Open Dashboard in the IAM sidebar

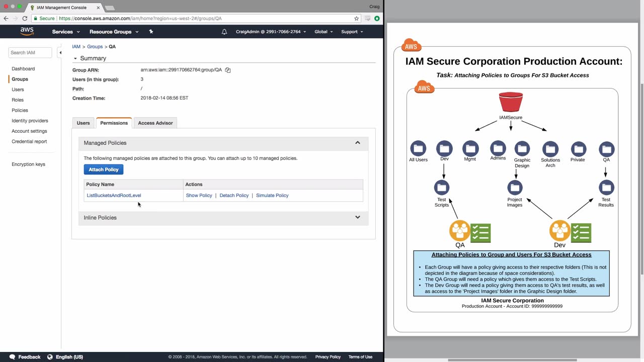23,69
